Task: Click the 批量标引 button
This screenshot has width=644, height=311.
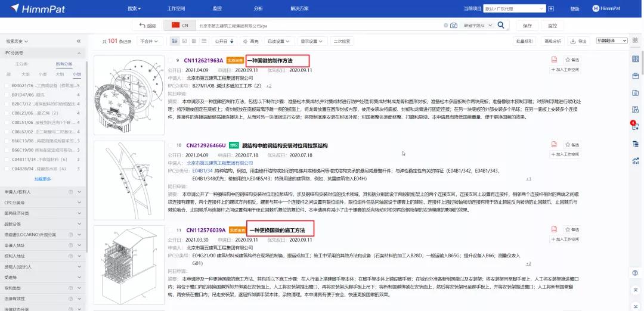Action: [x=525, y=41]
